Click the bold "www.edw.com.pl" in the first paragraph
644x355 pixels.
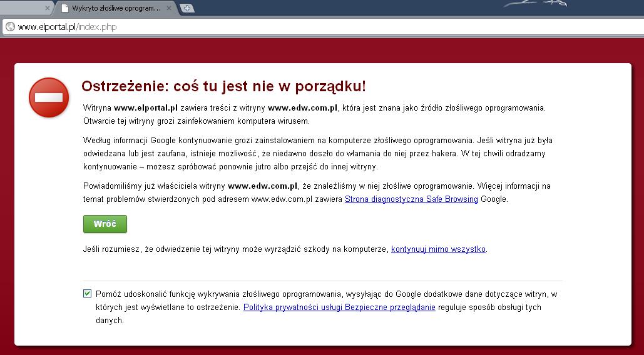click(302, 107)
